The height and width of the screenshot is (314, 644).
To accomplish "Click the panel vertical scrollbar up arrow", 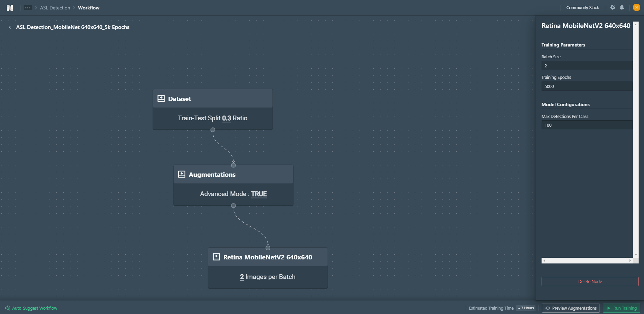I will pos(636,24).
